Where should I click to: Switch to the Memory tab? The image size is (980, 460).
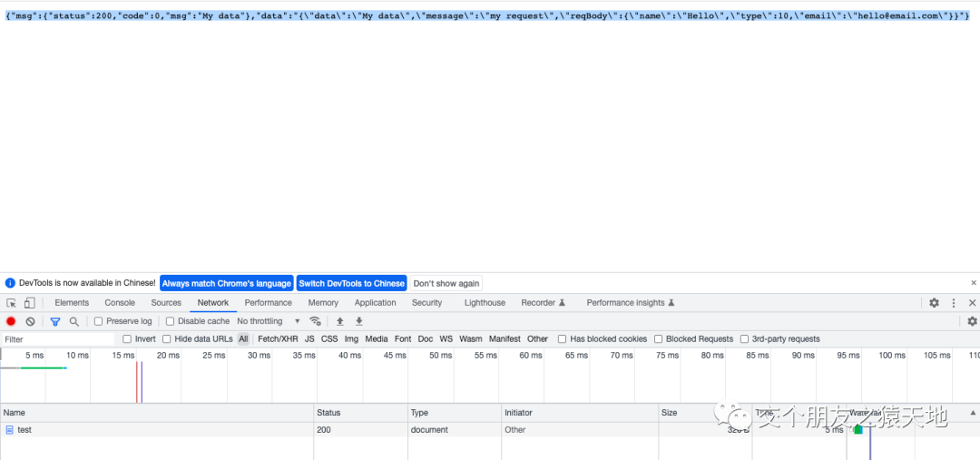[323, 302]
